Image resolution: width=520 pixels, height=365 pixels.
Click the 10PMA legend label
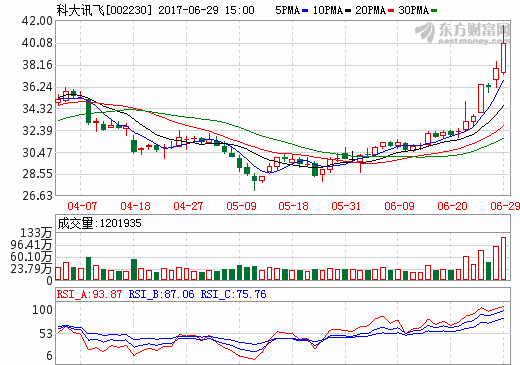(x=328, y=10)
